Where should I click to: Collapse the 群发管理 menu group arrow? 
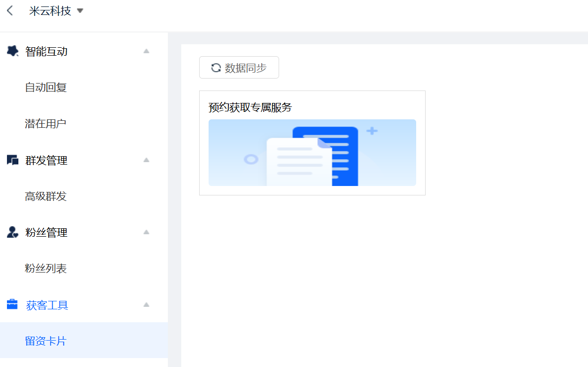146,160
